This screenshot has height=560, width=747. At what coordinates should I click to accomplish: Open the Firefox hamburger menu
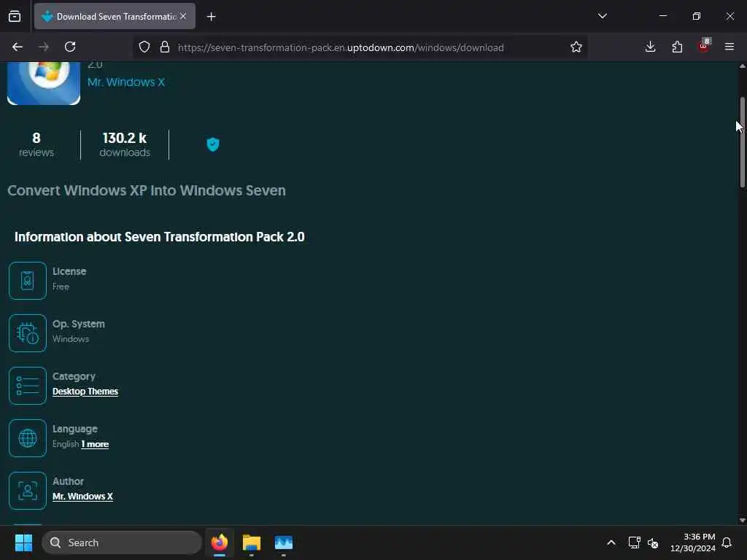click(729, 47)
